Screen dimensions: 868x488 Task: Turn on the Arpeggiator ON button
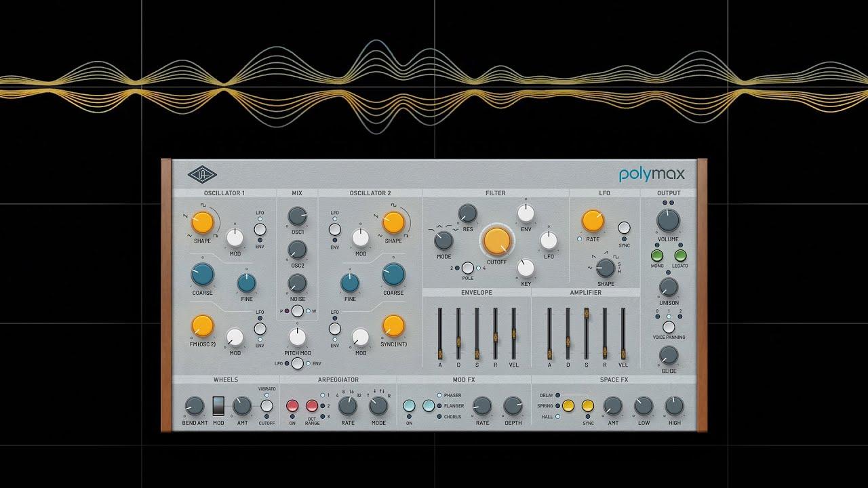292,406
